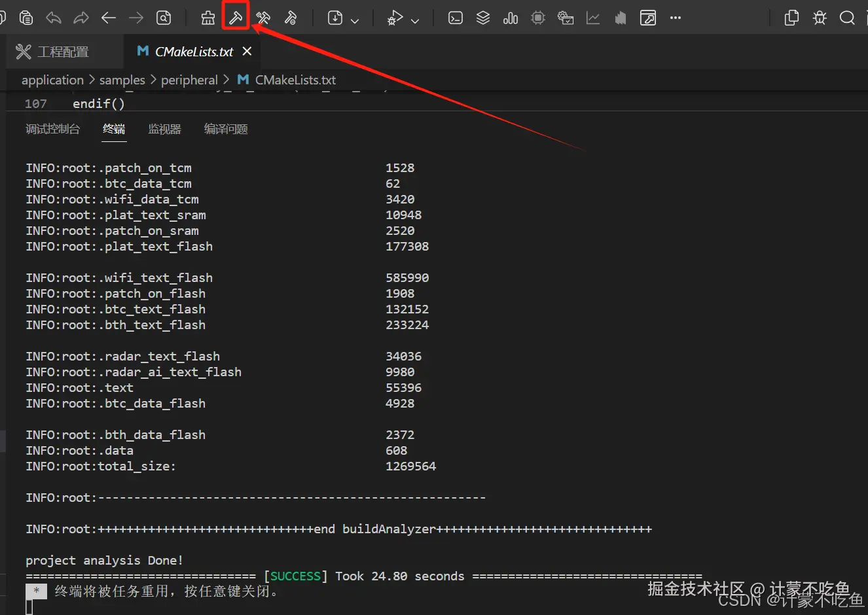Click the total size value 1269564

click(x=410, y=466)
